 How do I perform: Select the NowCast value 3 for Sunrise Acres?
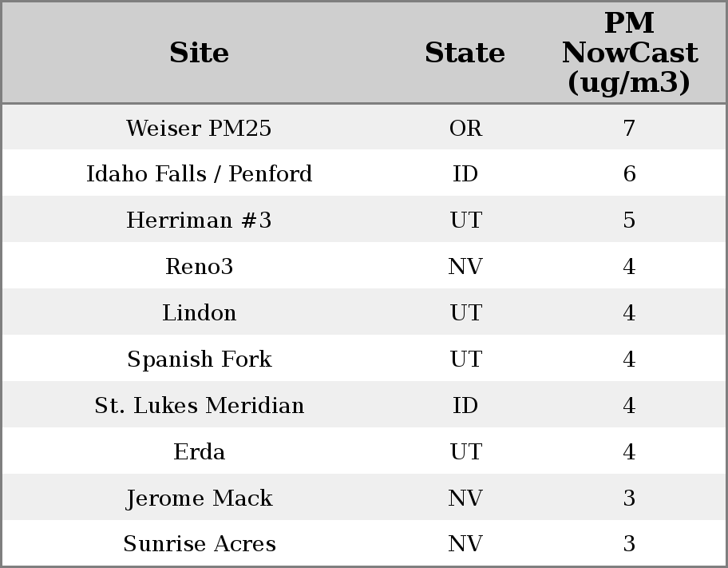tap(629, 544)
